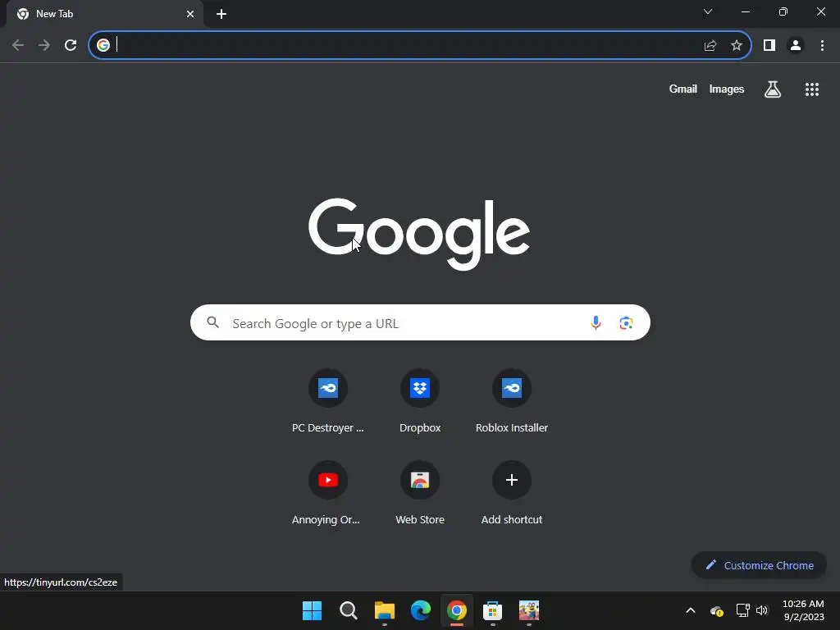The image size is (840, 630).
Task: Click Chrome icon in taskbar
Action: pos(456,610)
